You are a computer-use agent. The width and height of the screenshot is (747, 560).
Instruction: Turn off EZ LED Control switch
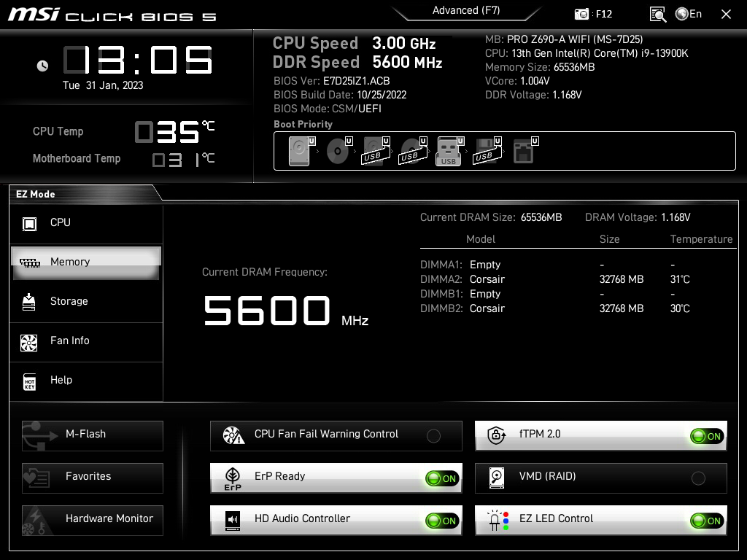click(707, 521)
